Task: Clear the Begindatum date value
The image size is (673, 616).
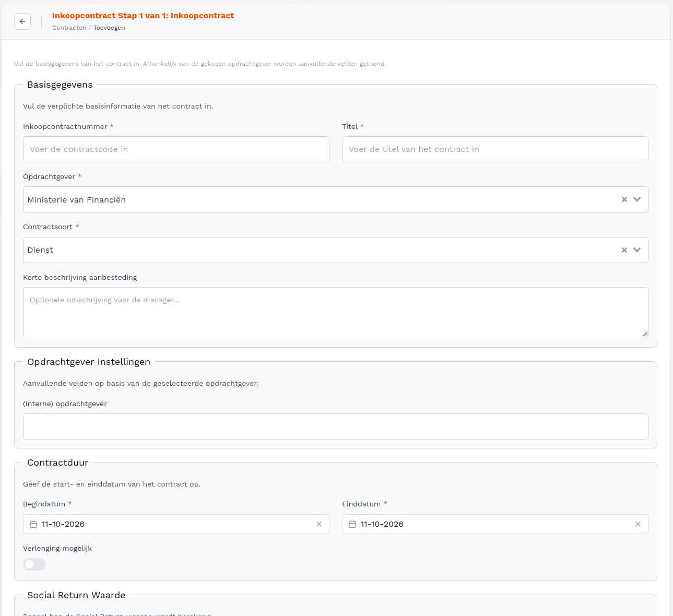Action: click(x=319, y=524)
